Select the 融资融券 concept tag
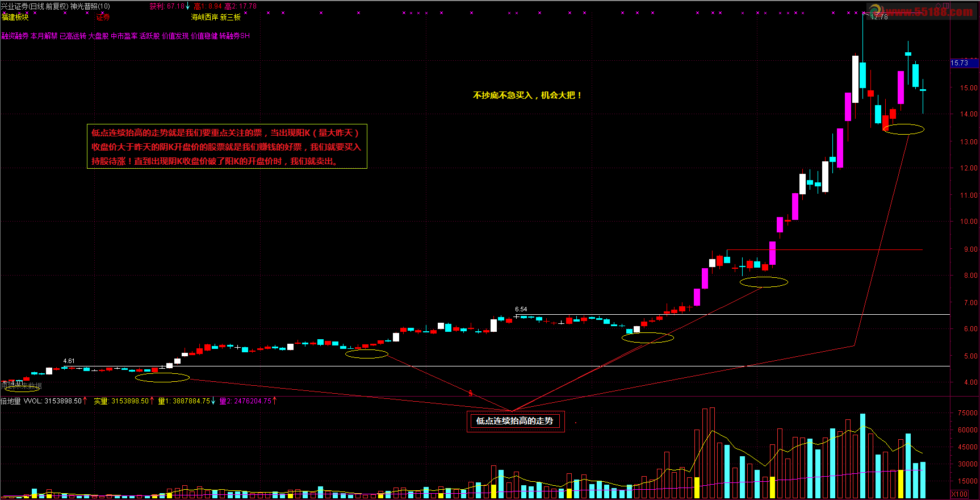The image size is (980, 500). coord(15,36)
